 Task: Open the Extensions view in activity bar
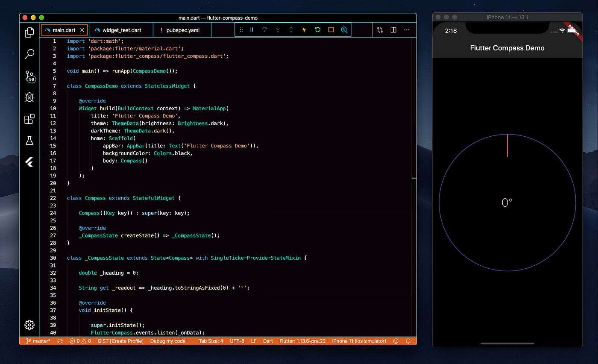point(29,119)
